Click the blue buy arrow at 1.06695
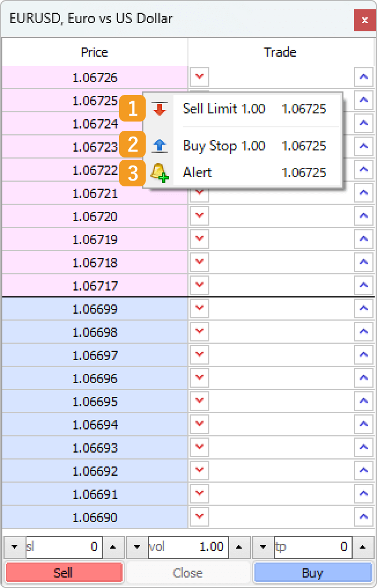The height and width of the screenshot is (588, 377). [x=364, y=401]
